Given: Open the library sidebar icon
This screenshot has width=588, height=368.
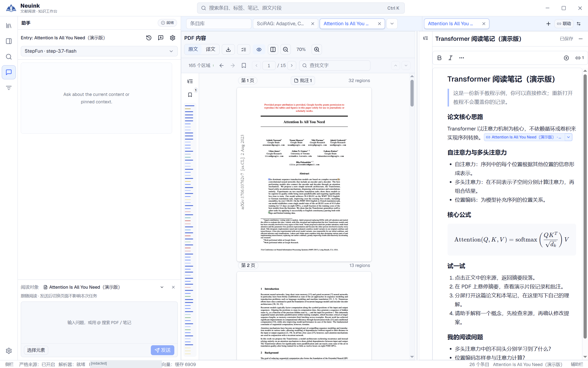Looking at the screenshot, I should coord(9,26).
